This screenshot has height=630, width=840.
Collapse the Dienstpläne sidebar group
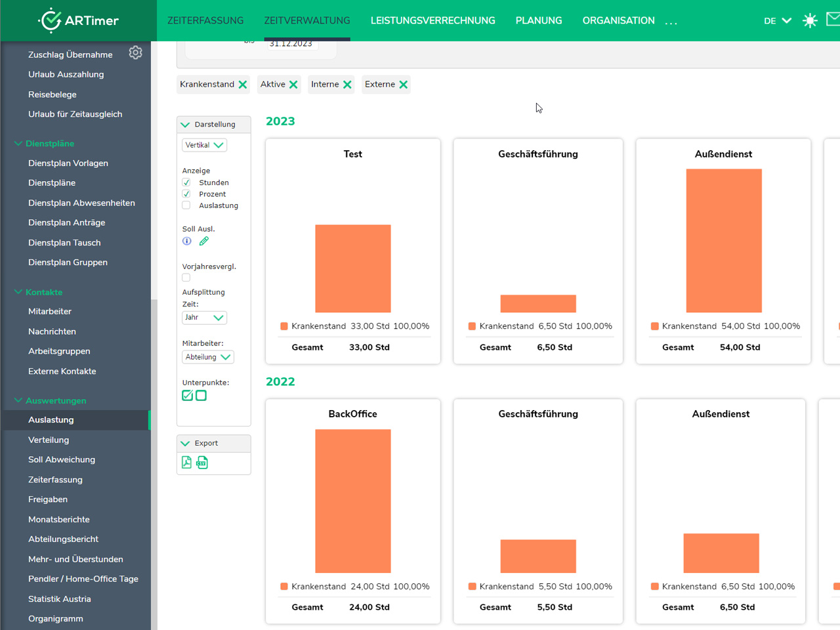coord(18,143)
